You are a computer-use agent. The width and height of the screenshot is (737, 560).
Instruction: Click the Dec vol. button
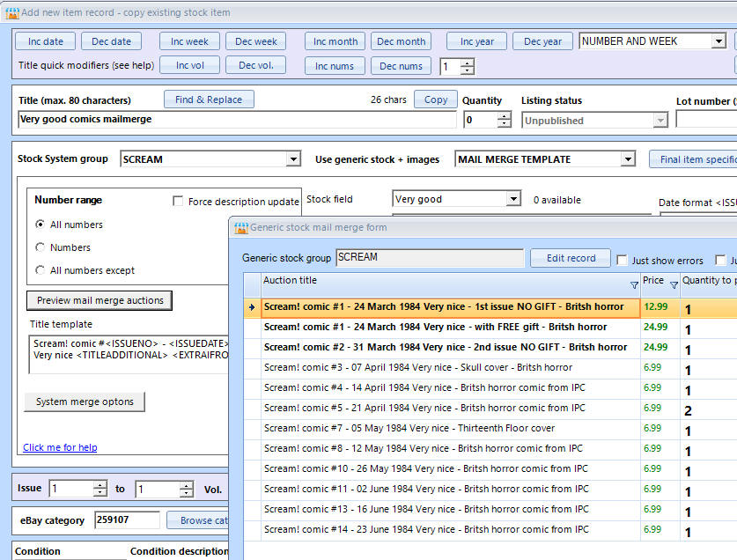(x=255, y=65)
